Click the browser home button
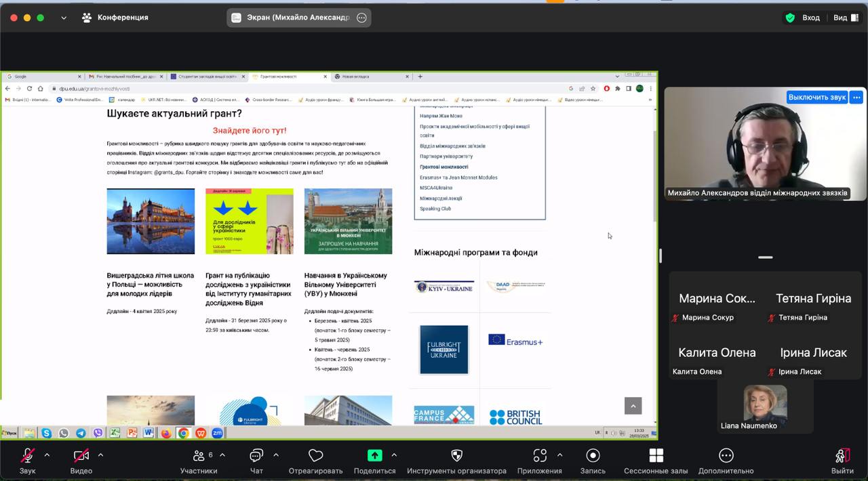This screenshot has height=481, width=868. tap(40, 88)
